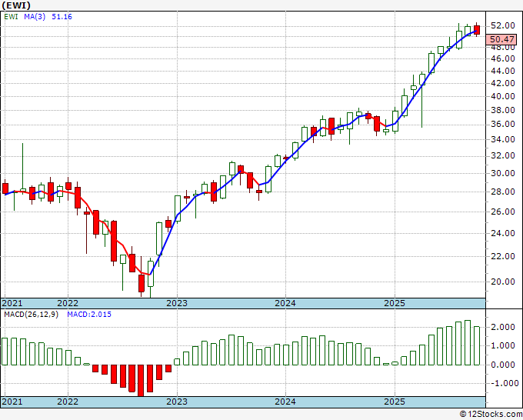Viewport: 523px width, 420px height.
Task: Click 2023 on the price chart timeline
Action: 177,303
